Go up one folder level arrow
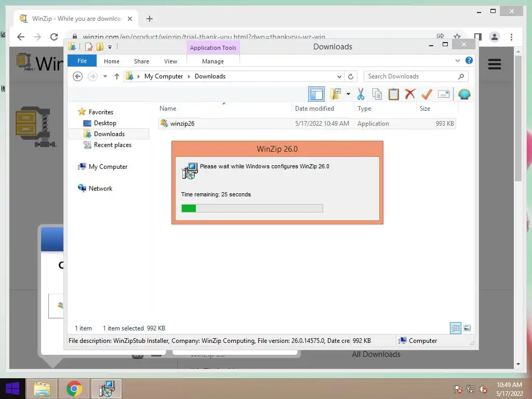 click(x=117, y=76)
